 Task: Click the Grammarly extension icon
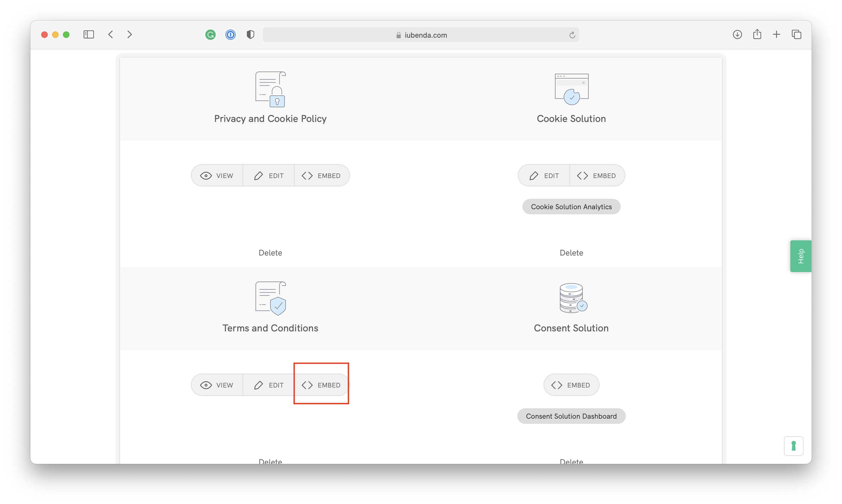click(210, 35)
